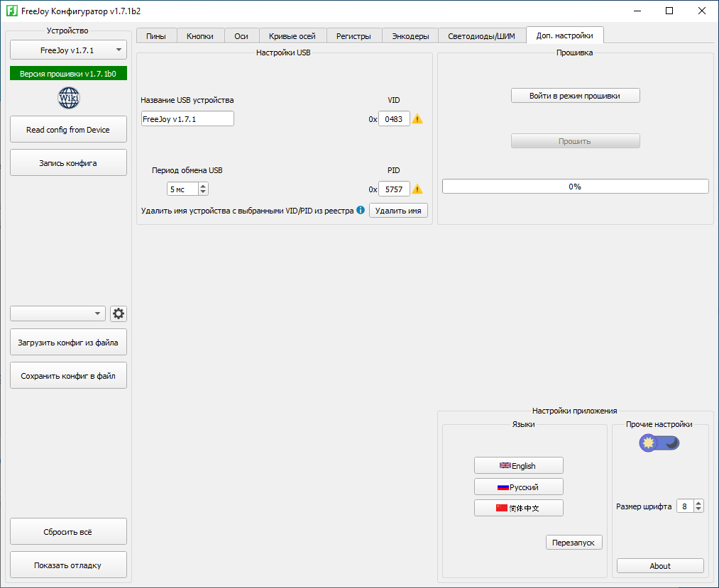The width and height of the screenshot is (719, 588).
Task: Adjust the USB exchange period spinner
Action: 187,189
